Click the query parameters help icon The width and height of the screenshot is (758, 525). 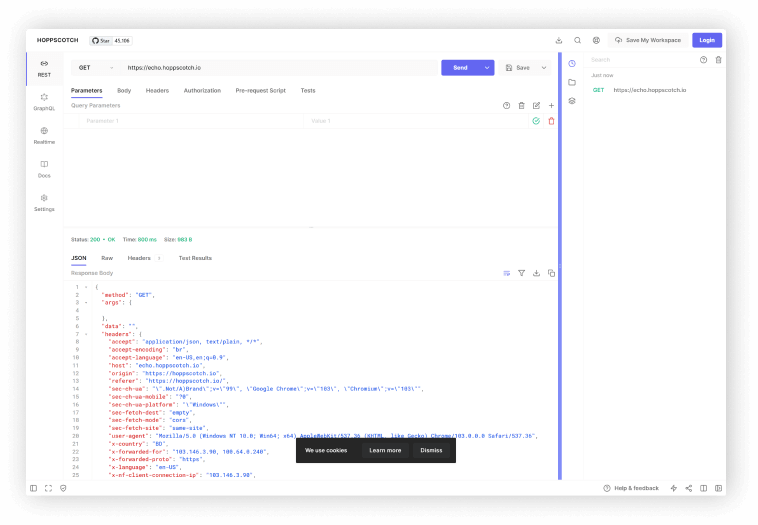(506, 105)
